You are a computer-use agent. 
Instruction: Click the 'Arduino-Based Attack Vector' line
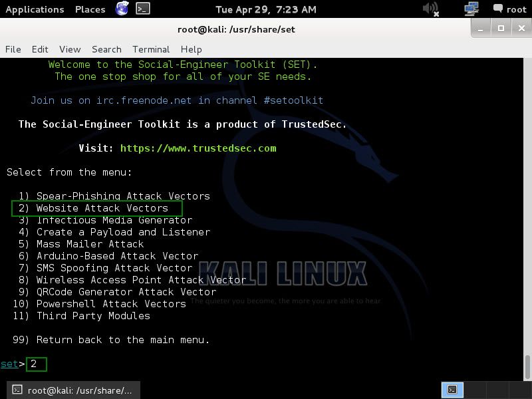click(108, 256)
